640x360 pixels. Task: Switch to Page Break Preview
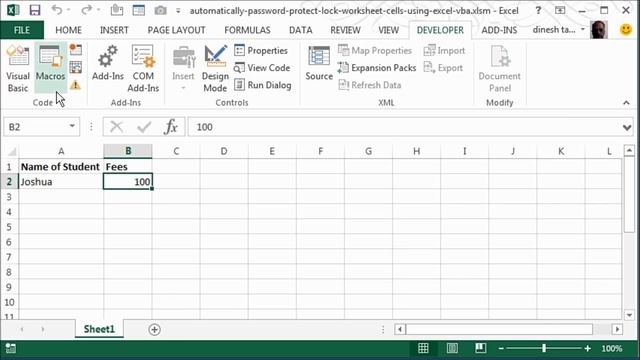480,348
